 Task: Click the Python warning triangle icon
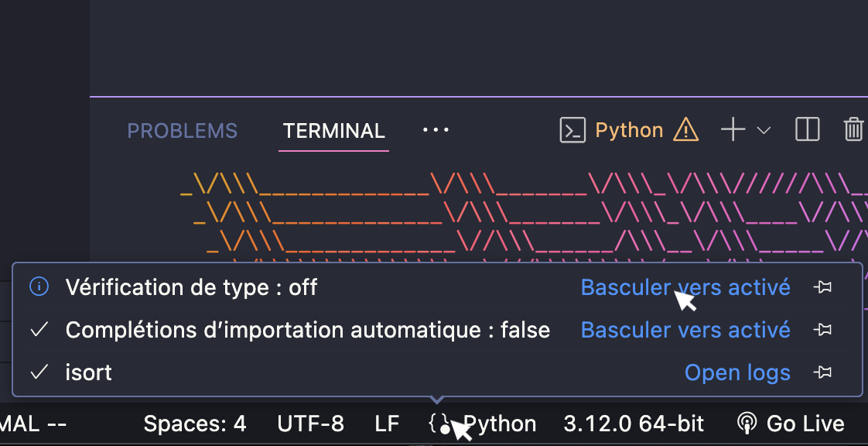coord(685,130)
